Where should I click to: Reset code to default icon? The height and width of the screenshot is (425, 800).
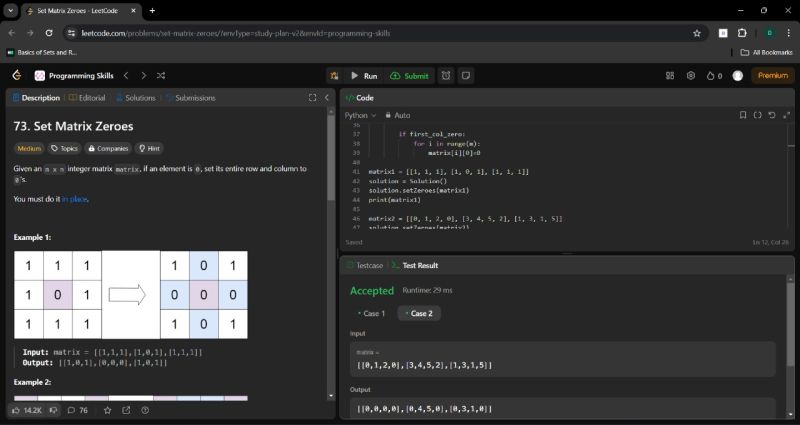771,115
